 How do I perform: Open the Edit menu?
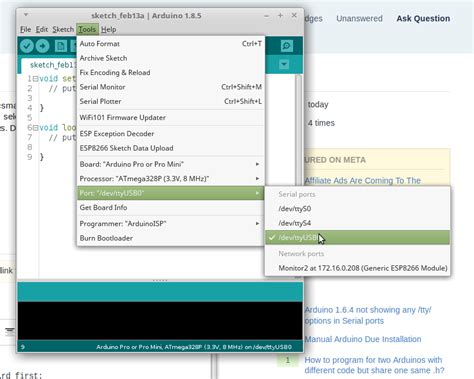(42, 29)
